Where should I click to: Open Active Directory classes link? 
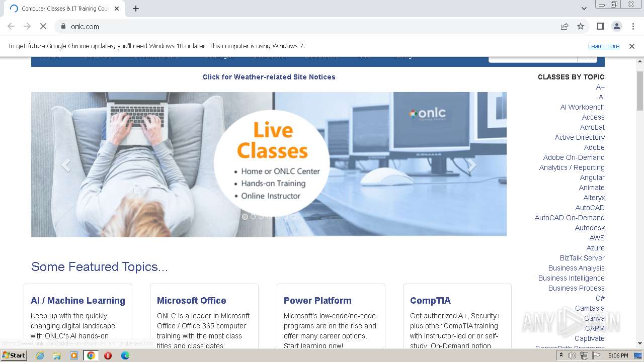point(580,137)
